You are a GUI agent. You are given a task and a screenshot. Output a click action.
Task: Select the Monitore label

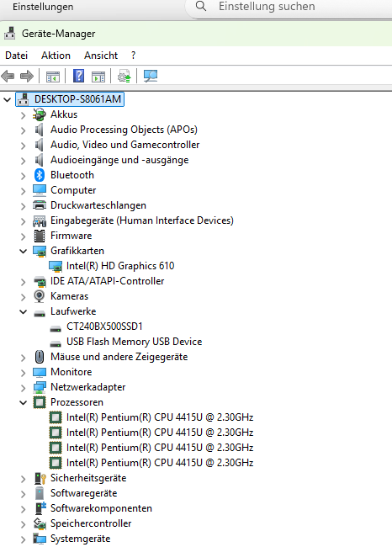(72, 372)
